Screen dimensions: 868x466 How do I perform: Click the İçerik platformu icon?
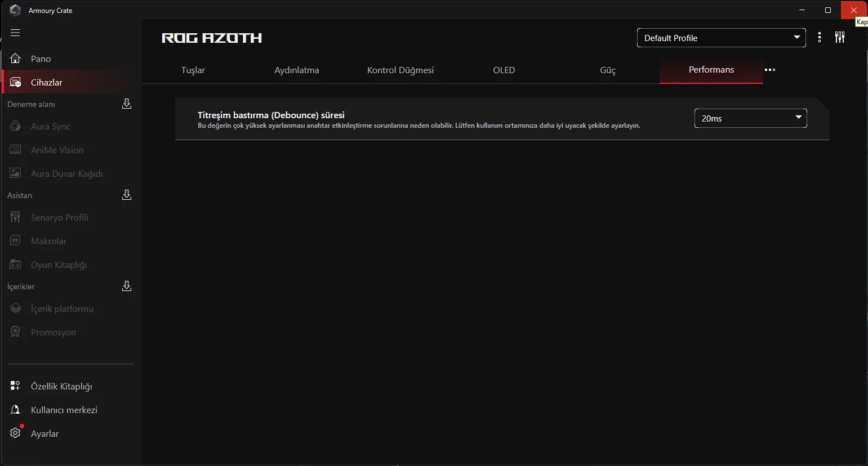coord(15,308)
